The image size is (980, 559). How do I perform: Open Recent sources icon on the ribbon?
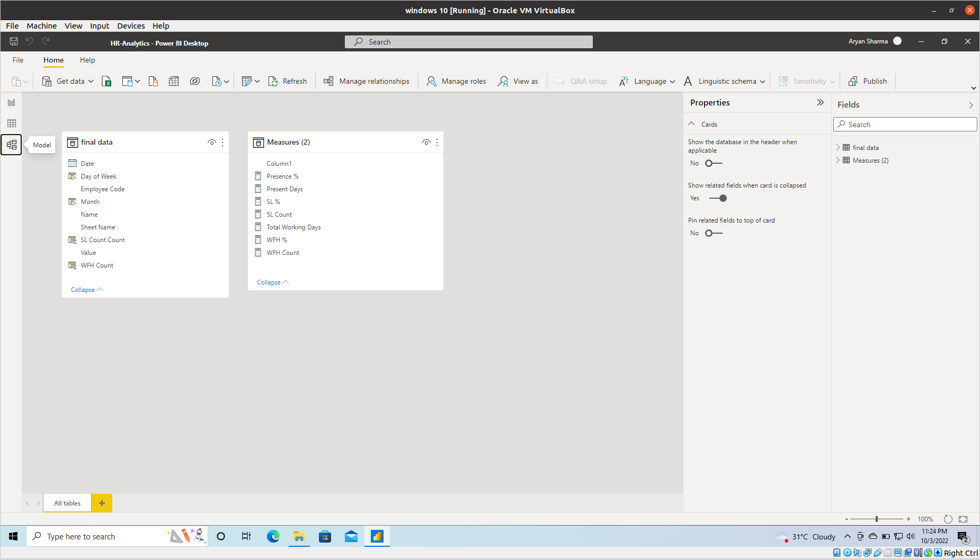tap(217, 81)
